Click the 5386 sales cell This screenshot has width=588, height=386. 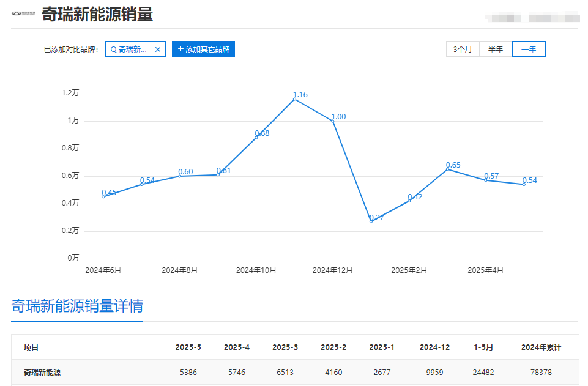[188, 373]
